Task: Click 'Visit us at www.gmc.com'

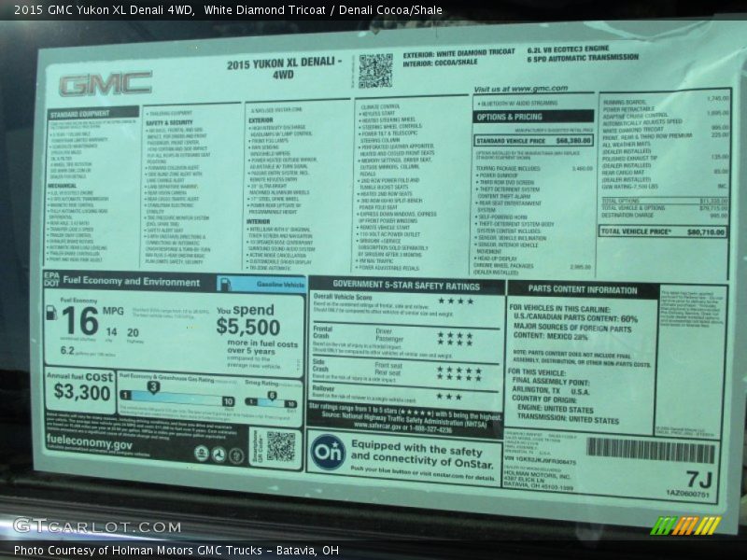Action: tap(521, 89)
